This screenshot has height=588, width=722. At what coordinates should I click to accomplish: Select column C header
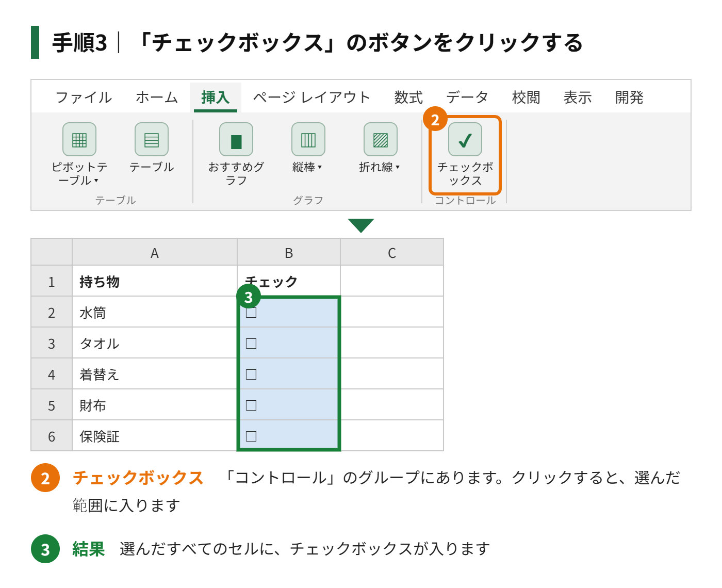pyautogui.click(x=392, y=252)
